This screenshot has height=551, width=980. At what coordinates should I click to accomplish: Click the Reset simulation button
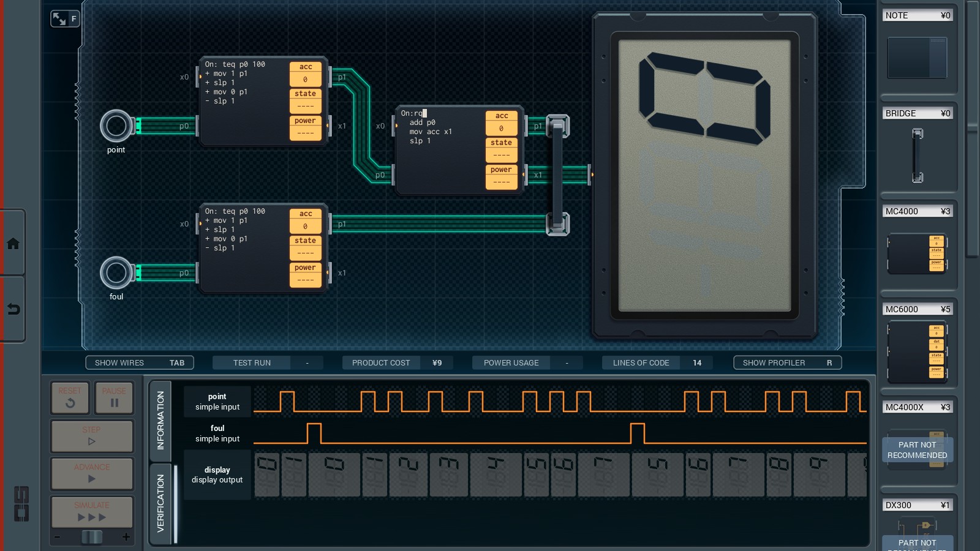70,397
